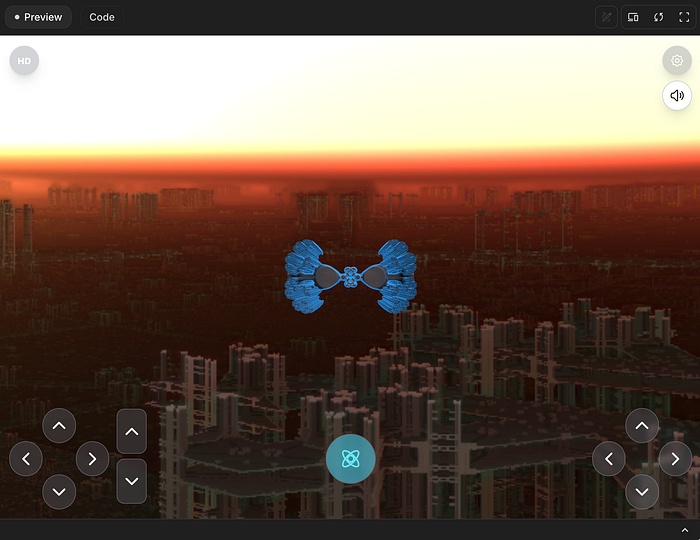The image size is (700, 540).
Task: Expand the bottom panel chevron
Action: 685,530
